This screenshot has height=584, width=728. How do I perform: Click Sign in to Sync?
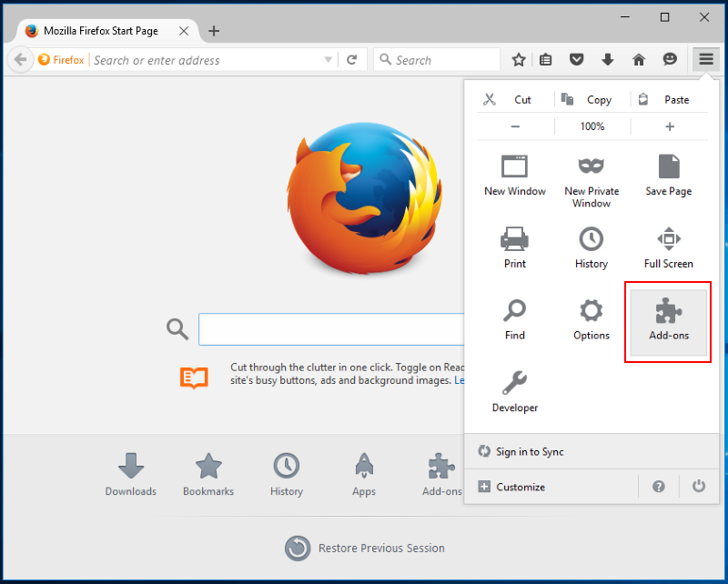click(591, 452)
